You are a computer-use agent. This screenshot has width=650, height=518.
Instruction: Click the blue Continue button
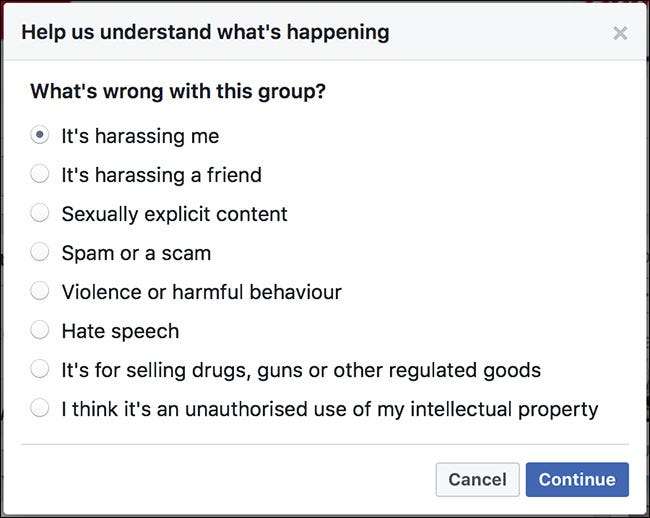577,479
